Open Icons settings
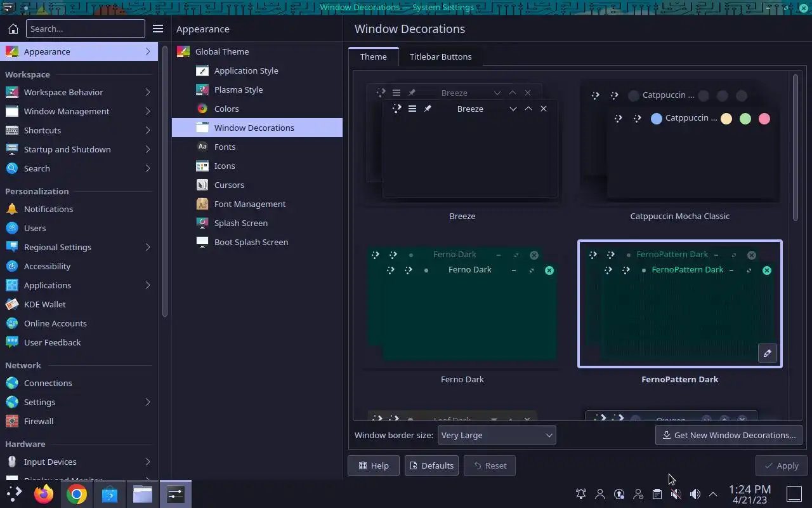The width and height of the screenshot is (812, 508). pos(257,166)
